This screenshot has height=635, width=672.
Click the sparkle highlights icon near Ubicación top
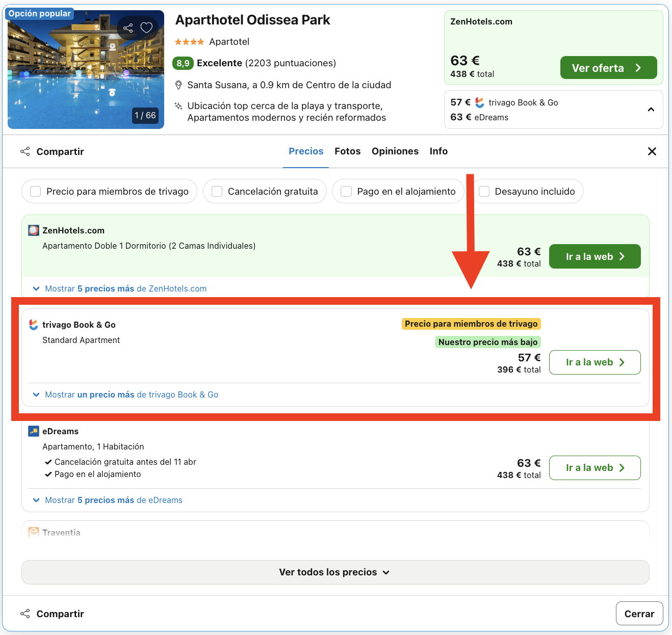pos(178,106)
